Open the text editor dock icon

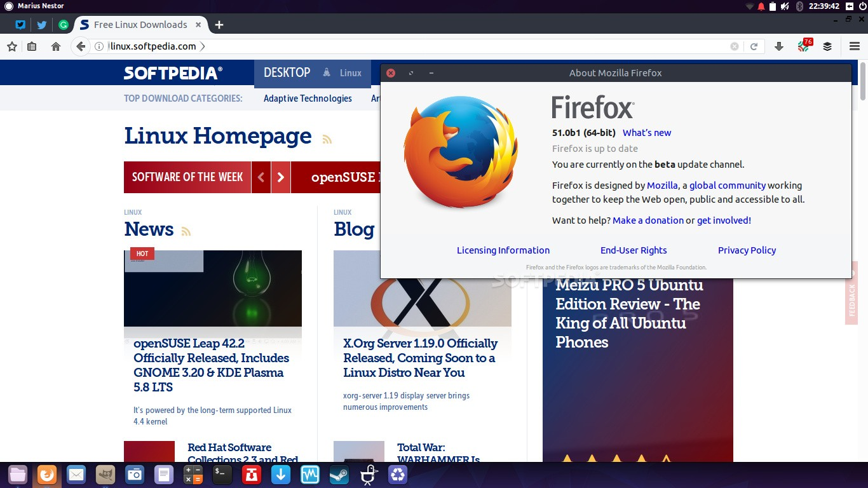(x=164, y=475)
